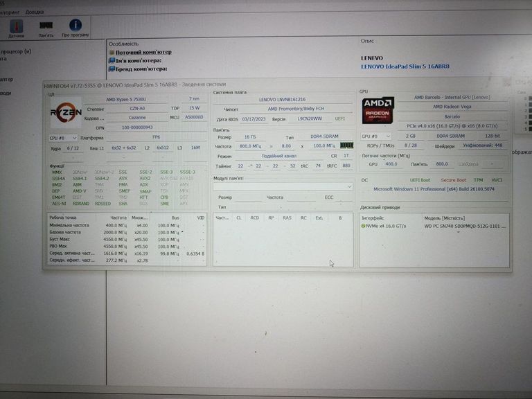Click the LENOVO LNVNB161216 motherboard field
This screenshot has height=399, width=532.
click(x=283, y=100)
